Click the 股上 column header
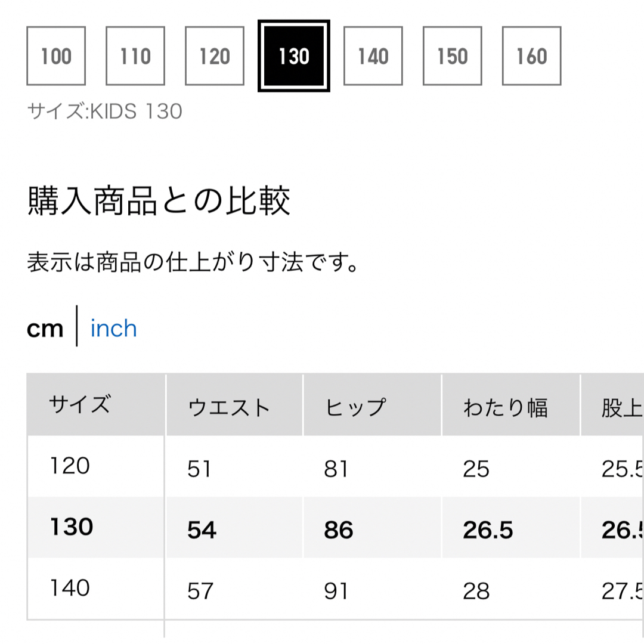 tap(612, 404)
